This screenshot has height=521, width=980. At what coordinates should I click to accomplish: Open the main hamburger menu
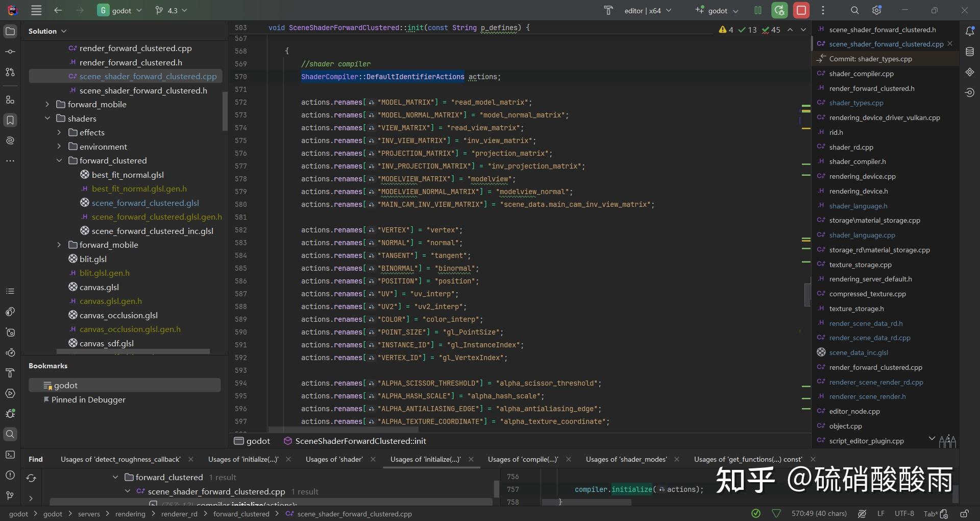coord(36,10)
